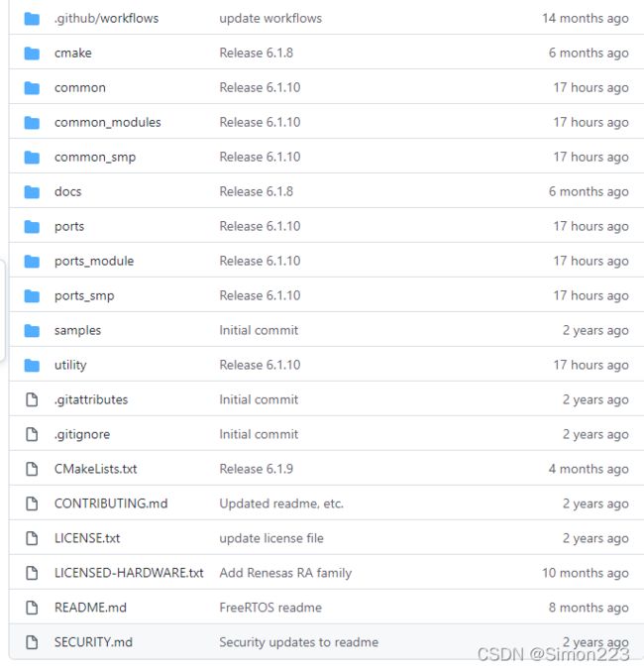Click the folder icon beside common

(x=32, y=88)
